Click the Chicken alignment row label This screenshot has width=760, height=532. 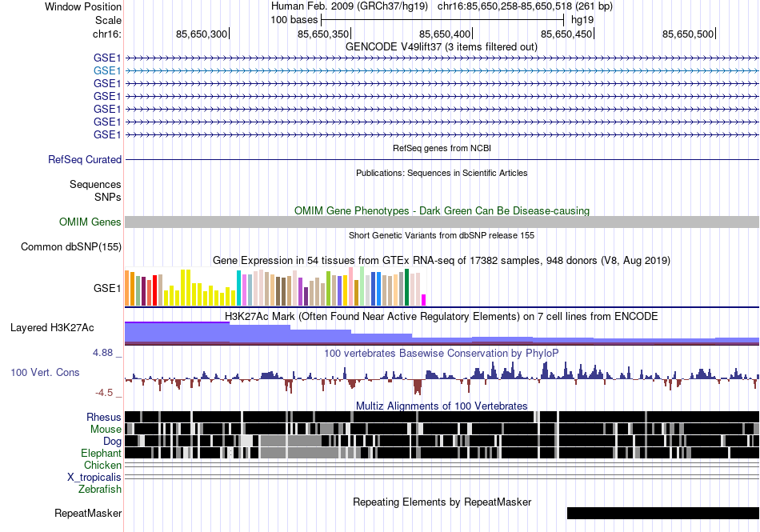[102, 466]
